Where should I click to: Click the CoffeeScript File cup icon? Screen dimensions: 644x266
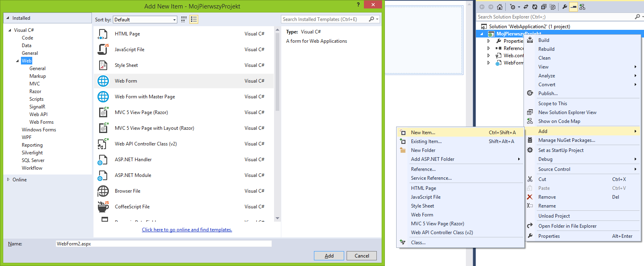pyautogui.click(x=103, y=207)
